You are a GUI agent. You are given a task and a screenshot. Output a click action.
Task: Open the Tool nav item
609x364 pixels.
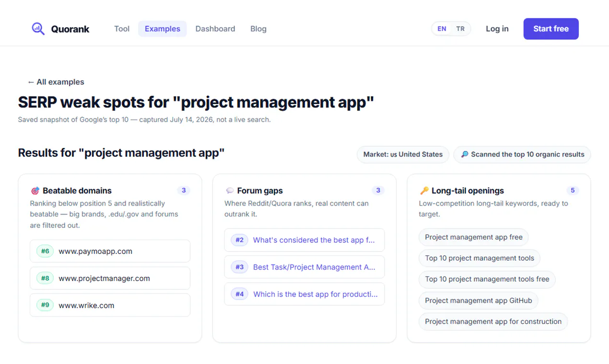pyautogui.click(x=122, y=29)
